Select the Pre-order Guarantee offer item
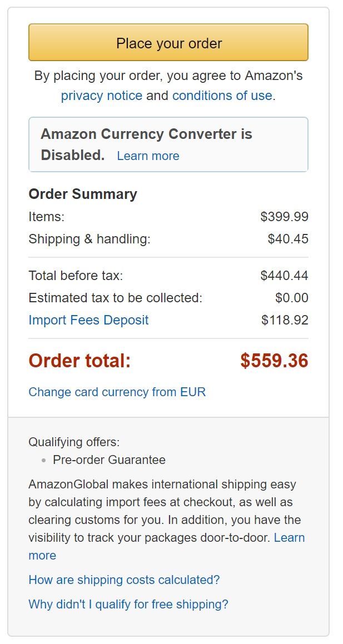 pos(110,460)
